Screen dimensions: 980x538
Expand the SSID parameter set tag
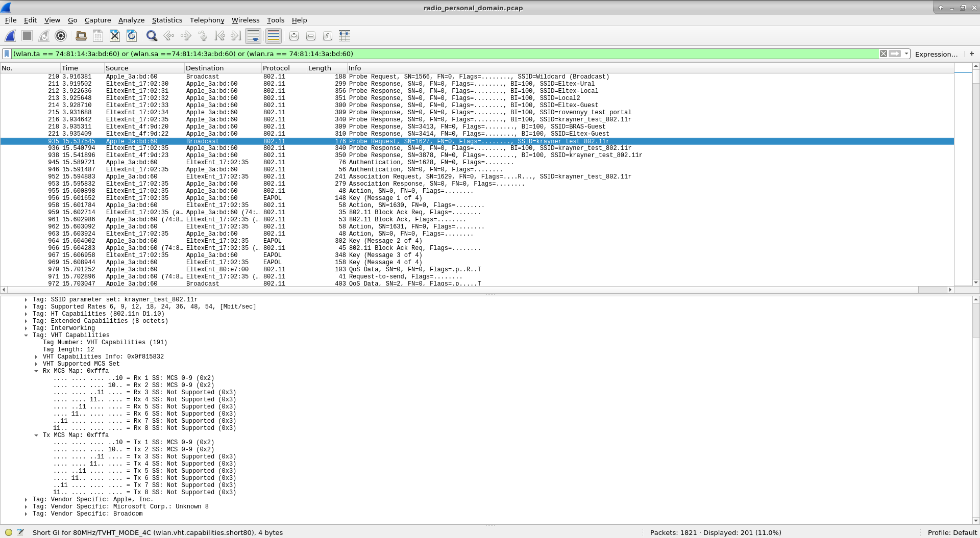point(26,300)
